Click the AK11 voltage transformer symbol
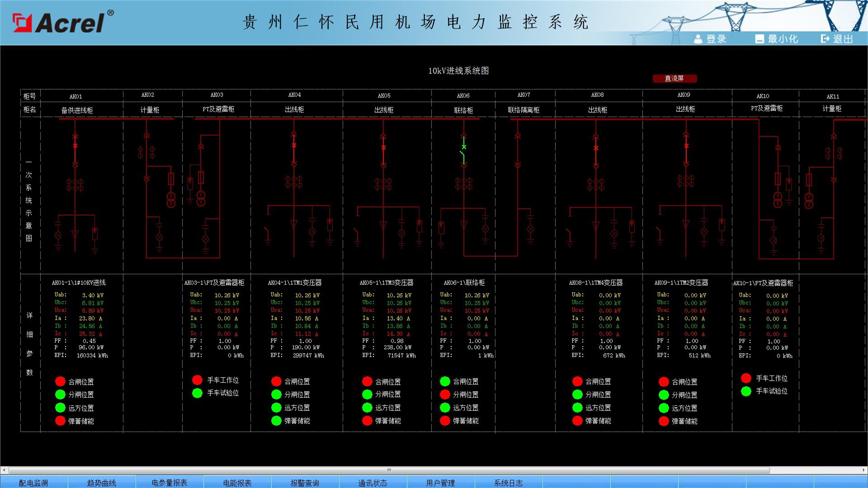 point(809,201)
